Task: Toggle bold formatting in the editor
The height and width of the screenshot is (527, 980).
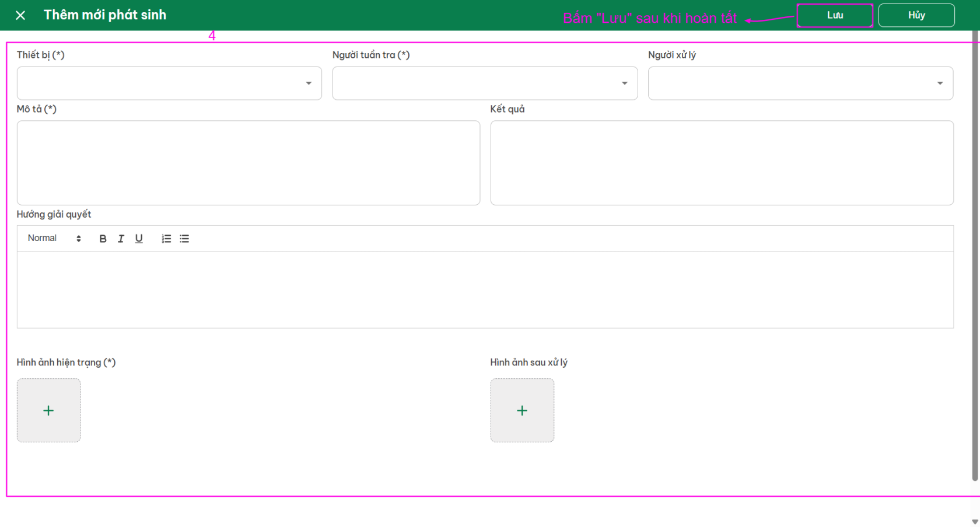Action: [103, 239]
